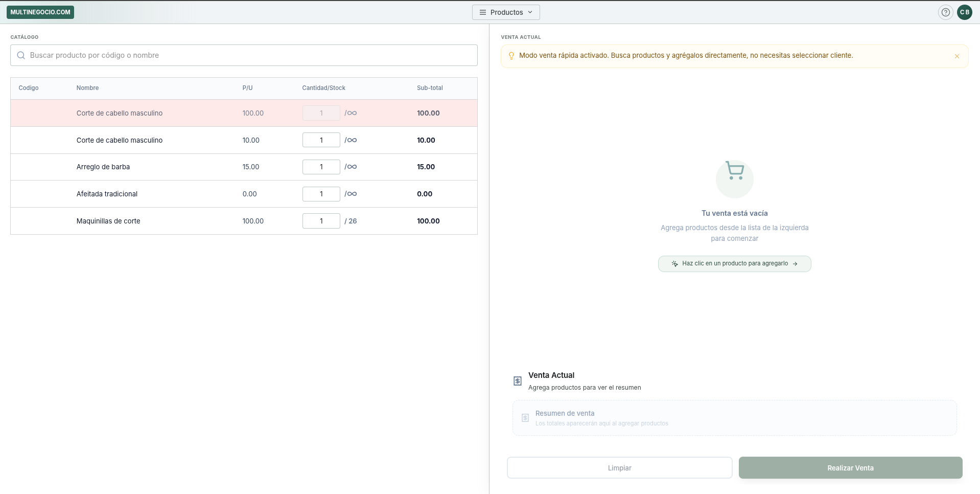Screen dimensions: 980x494
Task: Click the hamburger icon inside the Productos button
Action: click(482, 12)
